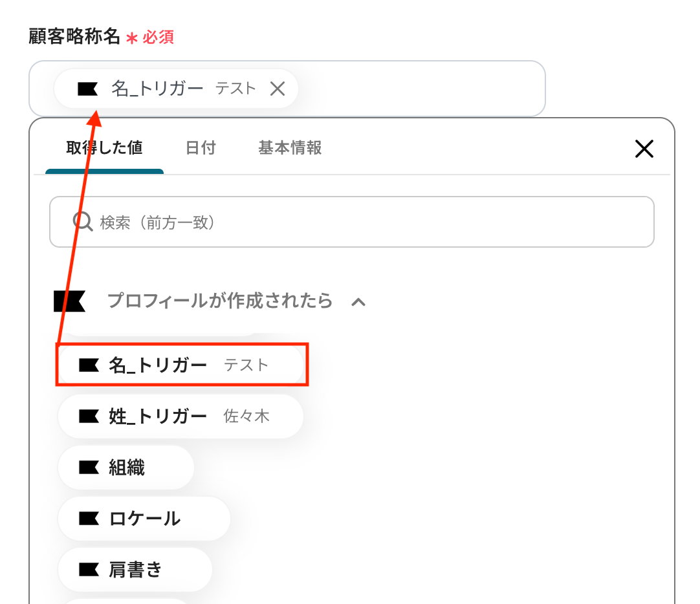Click the flag icon on 姓_トリガー item
Screen dimensions: 700x604
coord(89,416)
